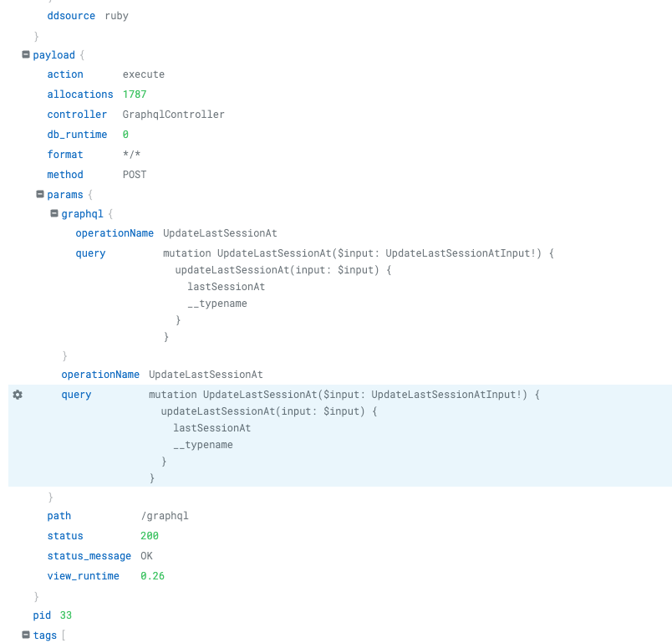Click the highlighted query attribute key

(x=76, y=395)
